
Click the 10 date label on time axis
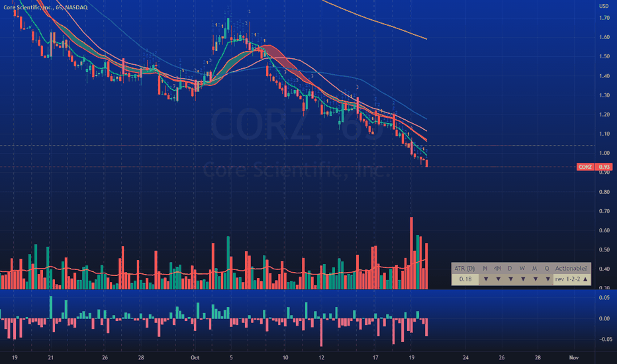coord(285,357)
